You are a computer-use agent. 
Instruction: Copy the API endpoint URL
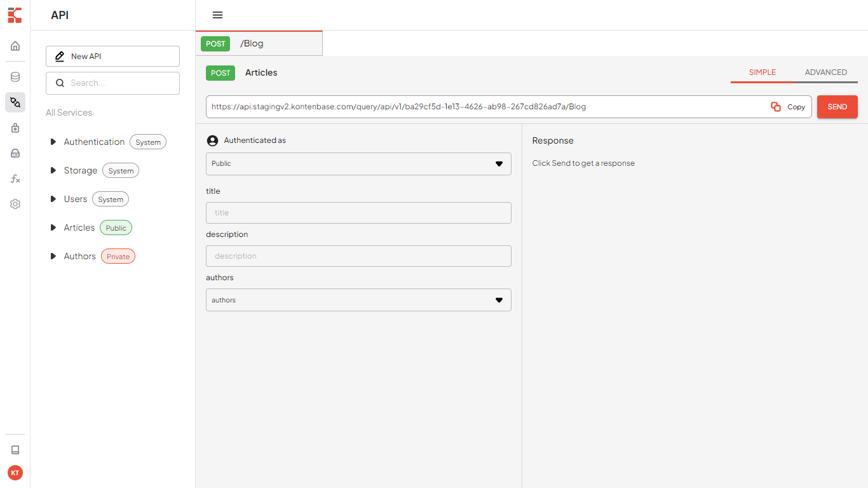click(x=788, y=107)
